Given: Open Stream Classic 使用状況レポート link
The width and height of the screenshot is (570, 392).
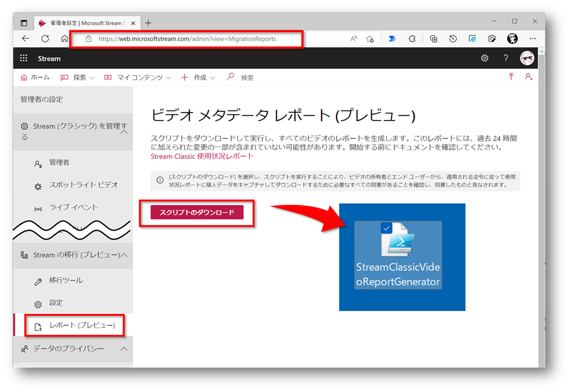Looking at the screenshot, I should tap(202, 156).
